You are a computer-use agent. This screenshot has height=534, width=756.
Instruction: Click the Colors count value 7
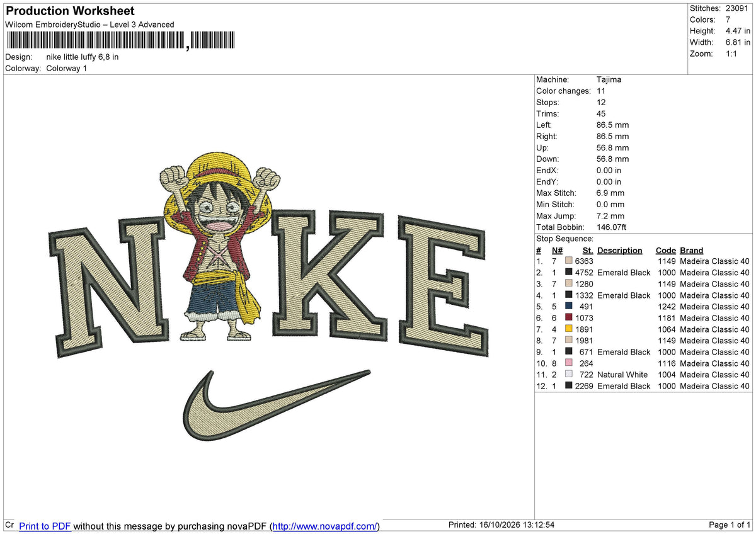point(728,20)
